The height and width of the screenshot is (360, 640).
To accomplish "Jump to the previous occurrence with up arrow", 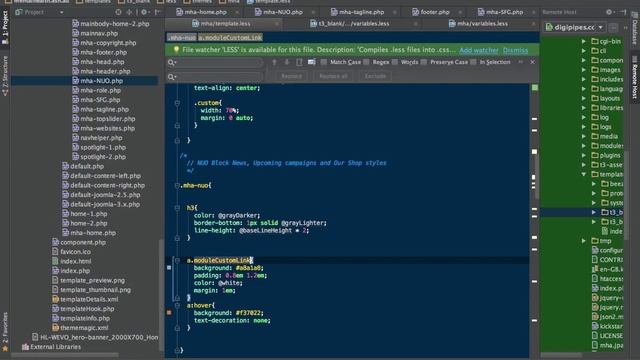I will (x=274, y=62).
